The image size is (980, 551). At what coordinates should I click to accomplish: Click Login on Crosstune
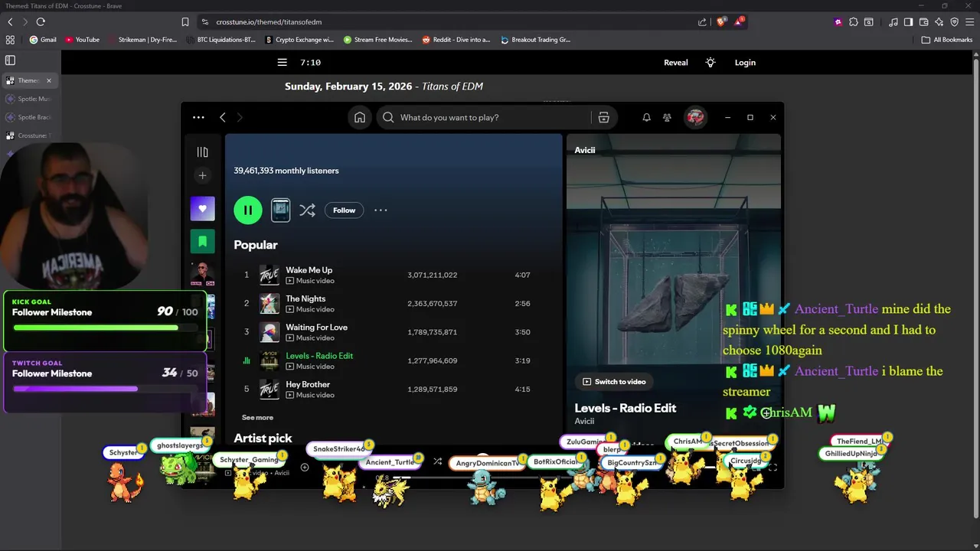click(745, 63)
